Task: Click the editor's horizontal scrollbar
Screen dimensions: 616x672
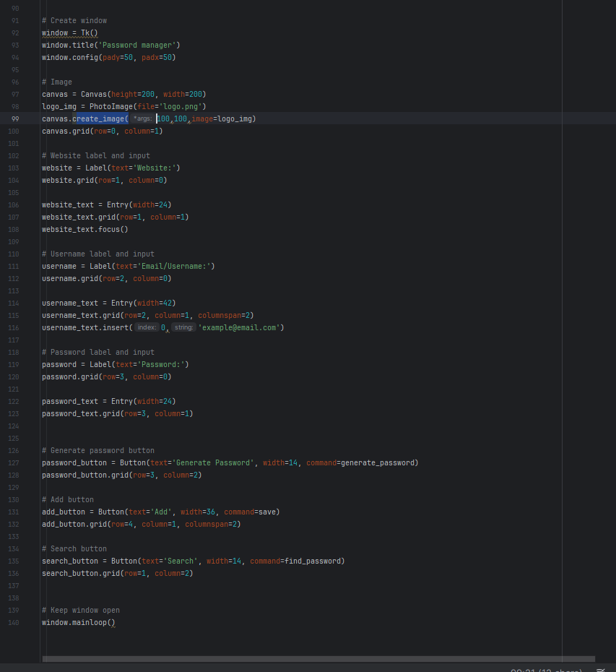Action: (318, 659)
